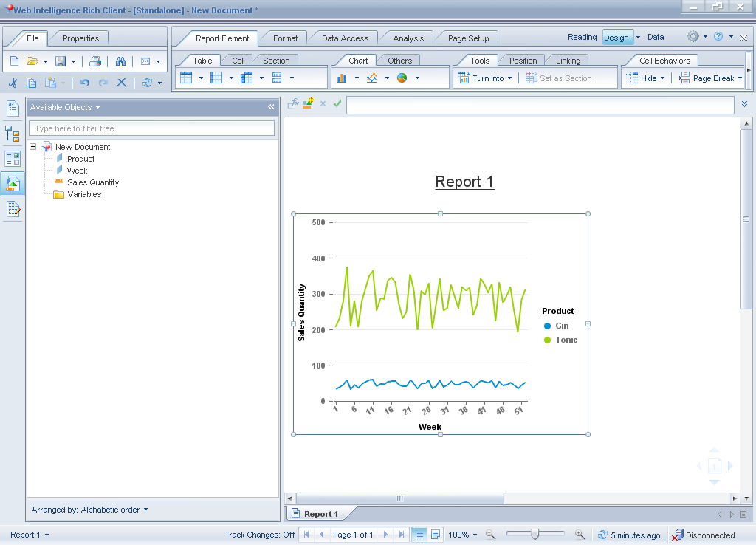Viewport: 756px width, 545px height.
Task: Open the Page Setup tab
Action: pos(468,38)
